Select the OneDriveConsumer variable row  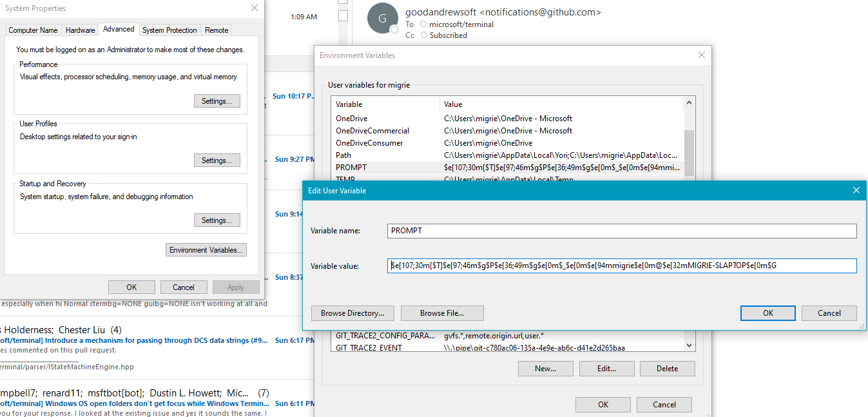[508, 143]
